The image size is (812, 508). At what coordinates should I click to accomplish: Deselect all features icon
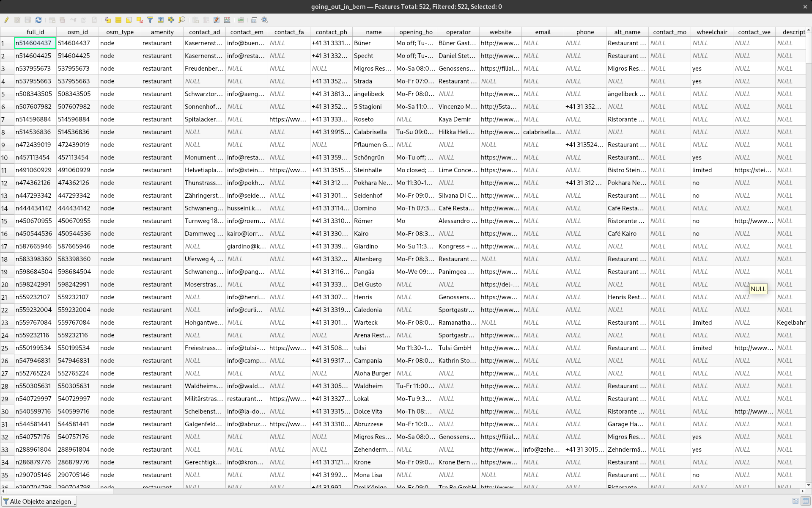point(140,20)
